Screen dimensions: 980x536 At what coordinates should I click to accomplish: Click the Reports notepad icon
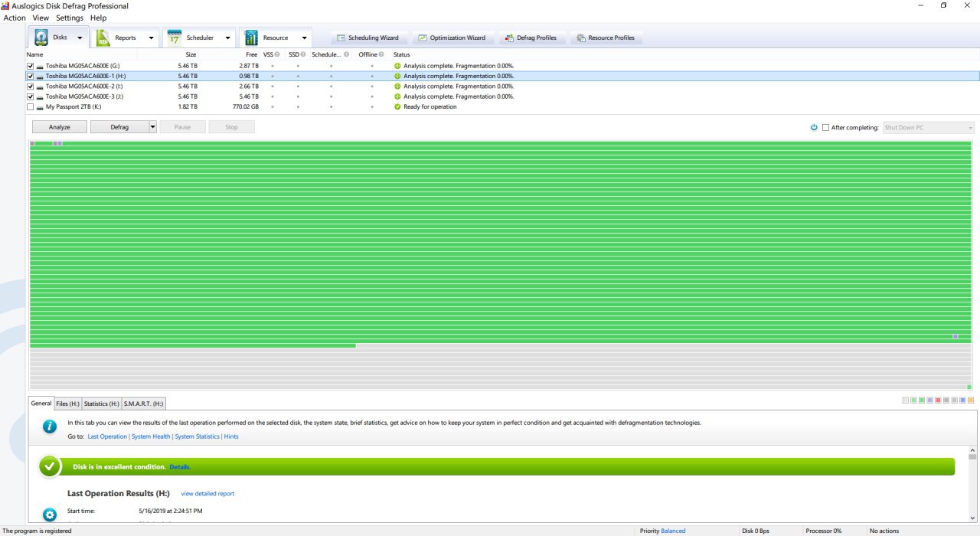(x=103, y=38)
